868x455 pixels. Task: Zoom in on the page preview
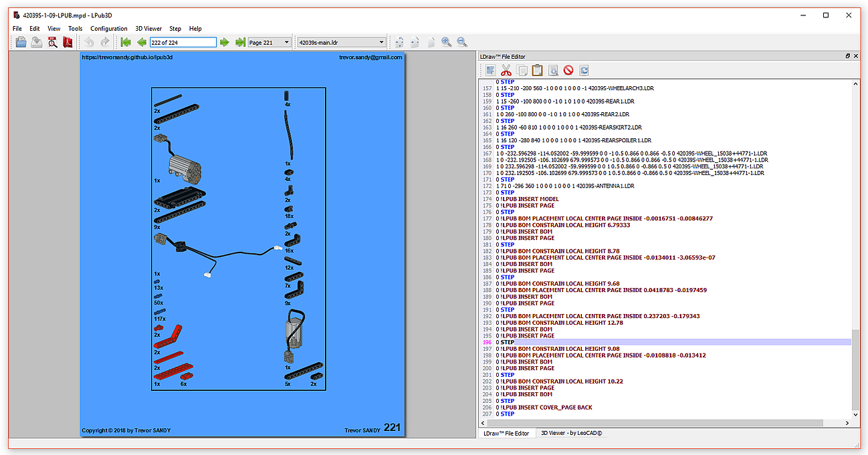pyautogui.click(x=446, y=42)
